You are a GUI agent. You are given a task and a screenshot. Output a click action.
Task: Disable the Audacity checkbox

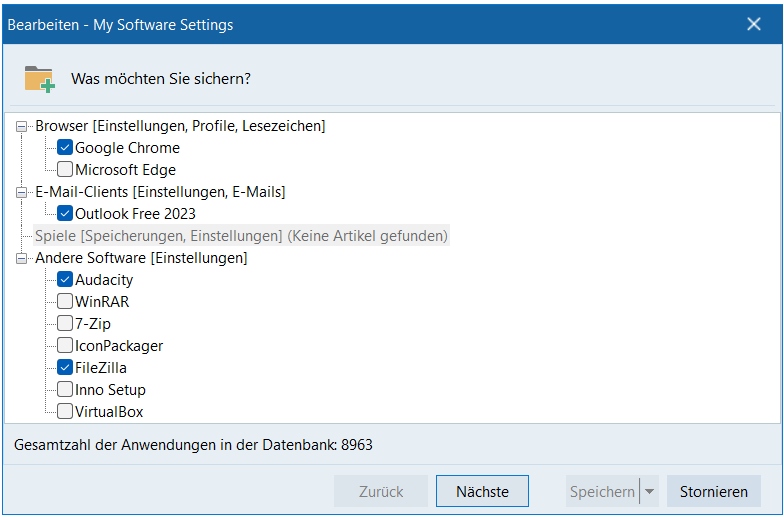point(65,280)
